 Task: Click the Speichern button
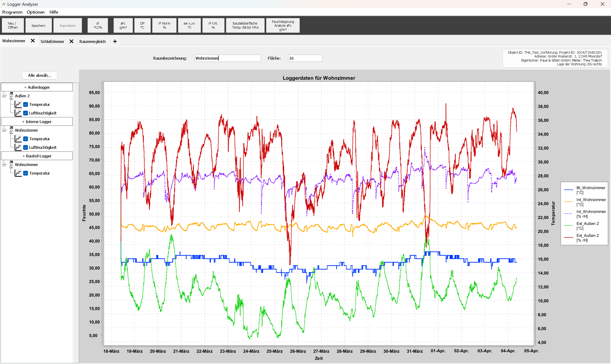tap(38, 25)
